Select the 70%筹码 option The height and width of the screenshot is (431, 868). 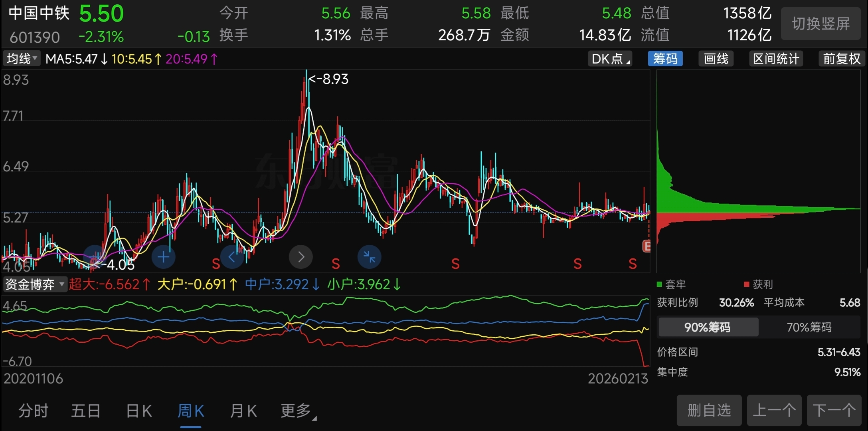(x=809, y=327)
